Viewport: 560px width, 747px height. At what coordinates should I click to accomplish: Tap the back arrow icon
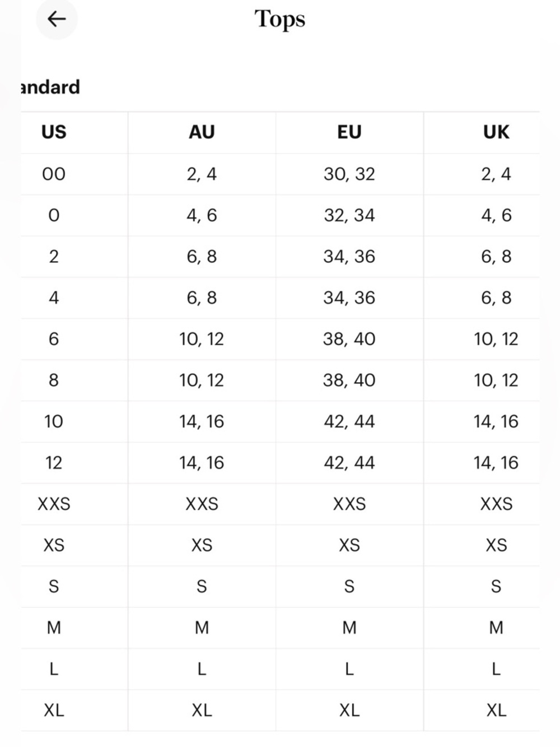pyautogui.click(x=57, y=19)
